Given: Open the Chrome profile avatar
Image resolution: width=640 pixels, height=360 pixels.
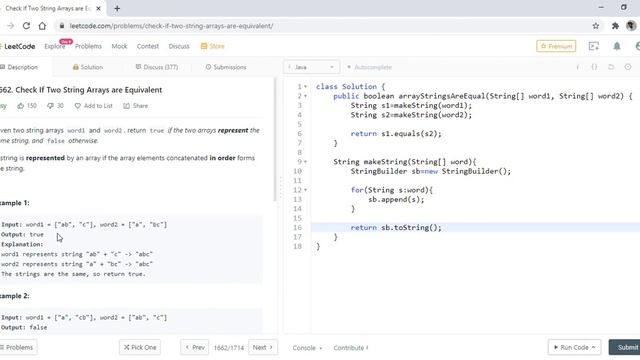Looking at the screenshot, I should [x=631, y=26].
